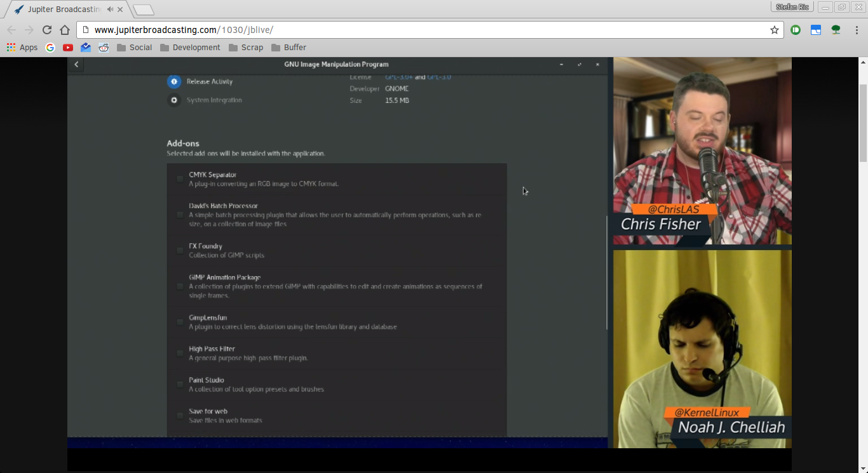Check the High Pass Filter add-on

180,353
